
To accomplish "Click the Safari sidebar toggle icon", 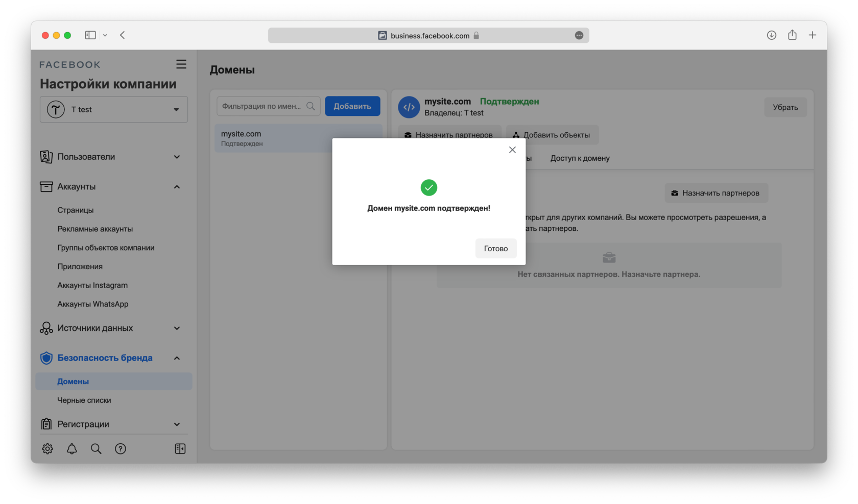I will click(90, 35).
